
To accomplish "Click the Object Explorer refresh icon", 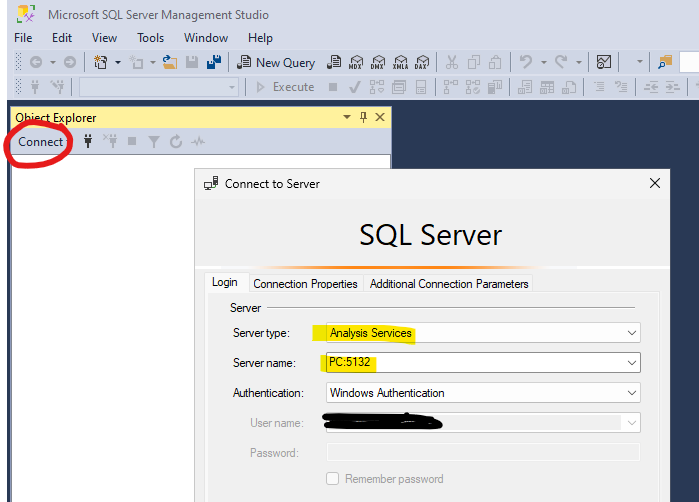I will 176,142.
